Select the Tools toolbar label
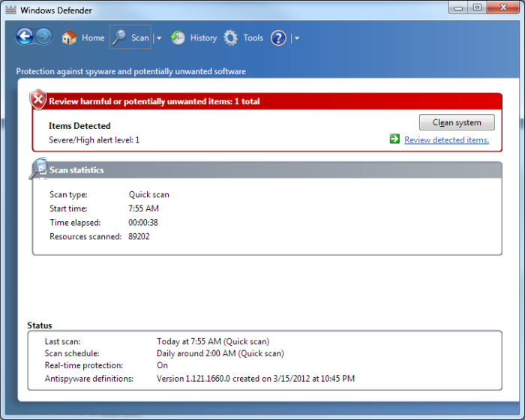The image size is (525, 420). coord(253,37)
